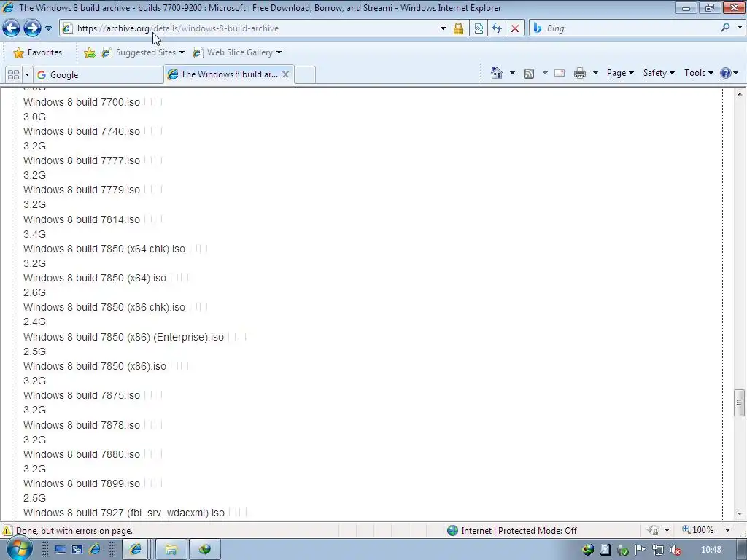Open the Print options dropdown arrow
This screenshot has width=747, height=560.
point(595,73)
